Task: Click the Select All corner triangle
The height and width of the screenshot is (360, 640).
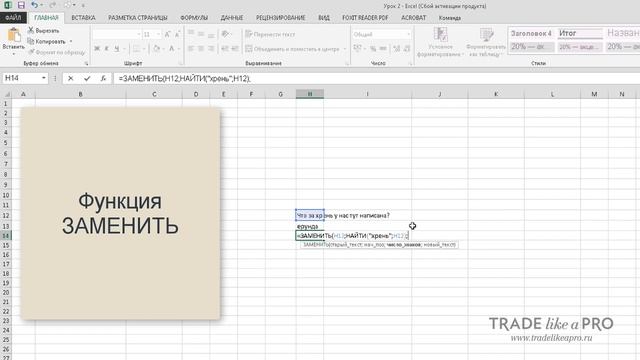Action: pyautogui.click(x=6, y=94)
